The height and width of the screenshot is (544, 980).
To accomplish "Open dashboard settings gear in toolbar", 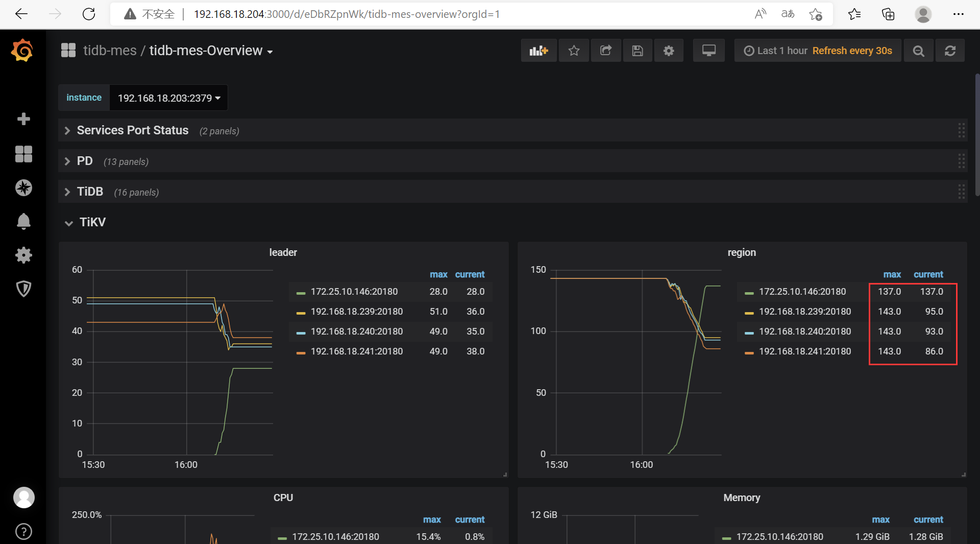I will (669, 51).
